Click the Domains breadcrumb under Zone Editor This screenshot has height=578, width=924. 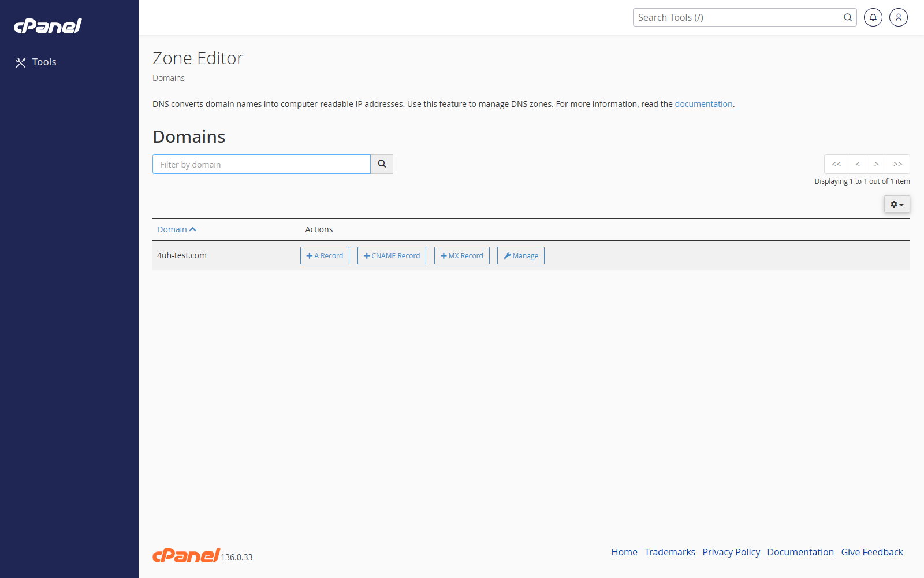pos(169,78)
